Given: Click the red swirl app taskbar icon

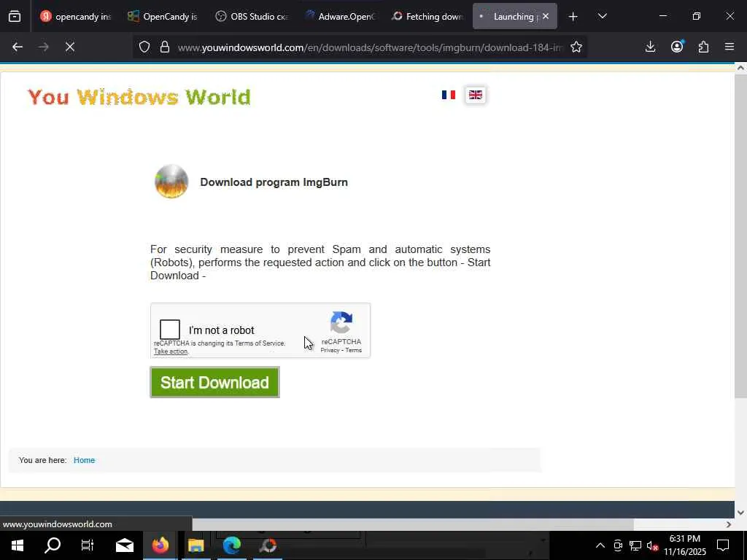Looking at the screenshot, I should point(268,545).
